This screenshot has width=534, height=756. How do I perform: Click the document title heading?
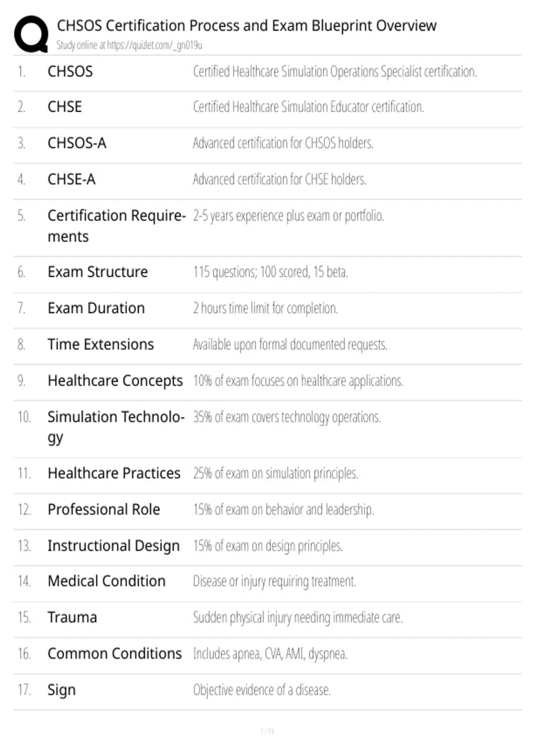(247, 26)
